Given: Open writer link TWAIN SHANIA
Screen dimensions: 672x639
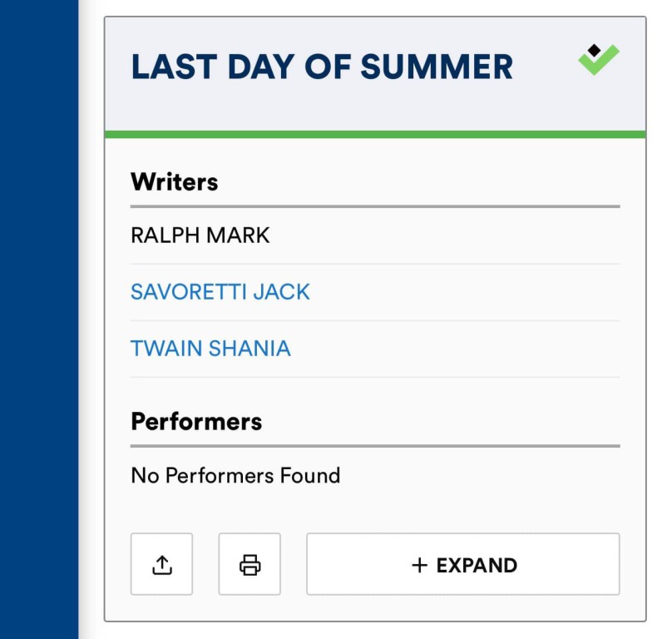Looking at the screenshot, I should click(x=210, y=349).
